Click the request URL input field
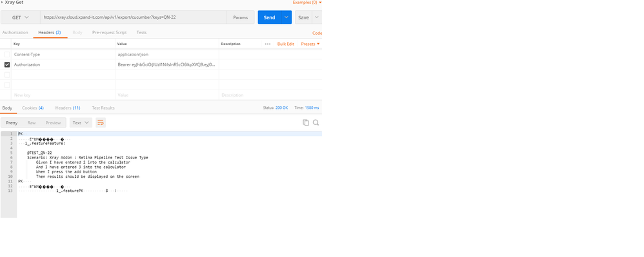Viewport: 644px width, 257px height. tap(134, 17)
